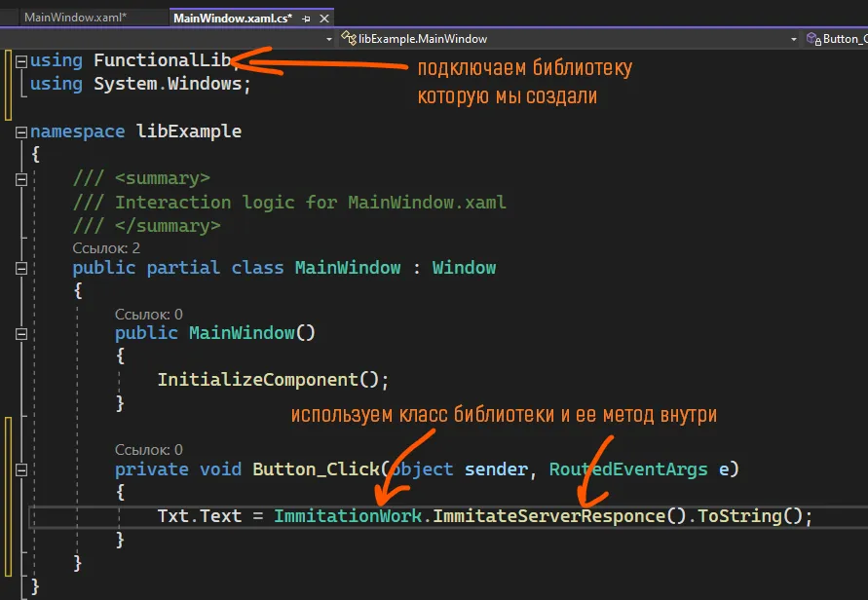Click the Button_ member dropdown field
The height and width of the screenshot is (600, 868).
pyautogui.click(x=837, y=39)
